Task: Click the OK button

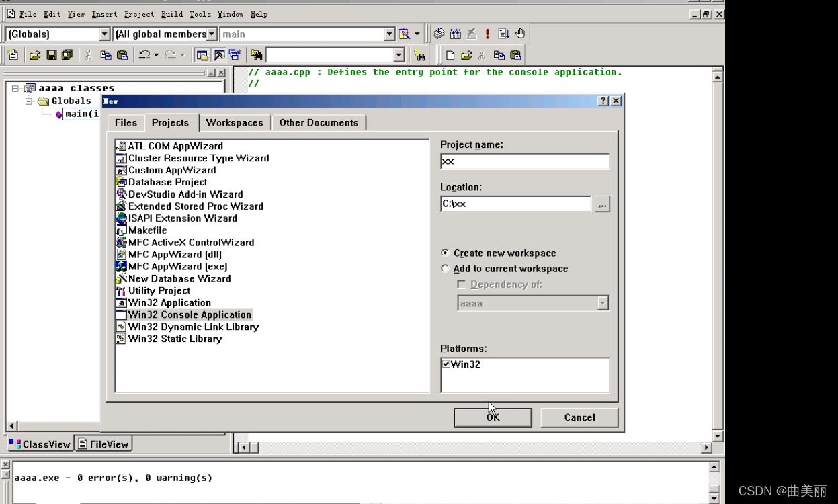Action: click(493, 417)
